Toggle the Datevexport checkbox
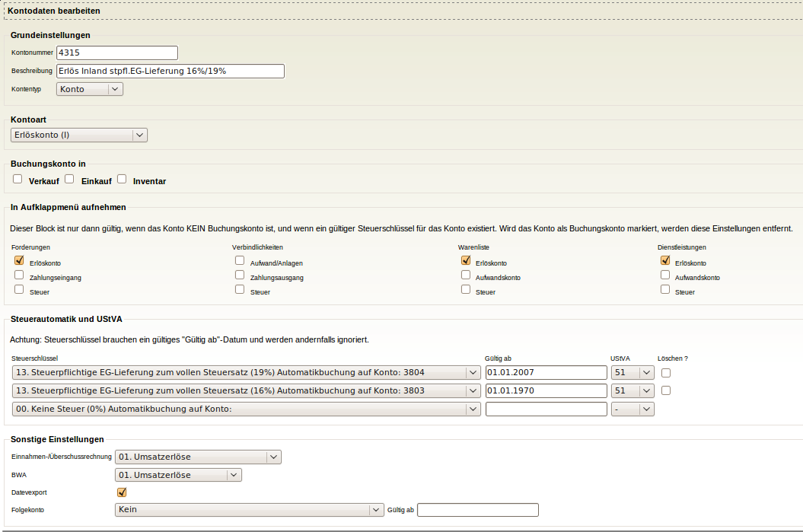The width and height of the screenshot is (803, 532). tap(122, 492)
